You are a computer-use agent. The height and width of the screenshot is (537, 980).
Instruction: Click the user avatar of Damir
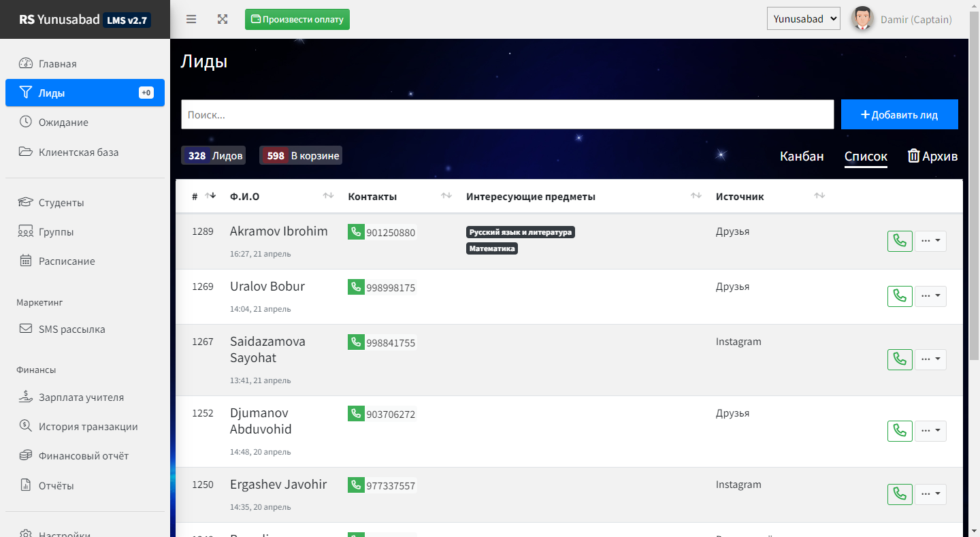(x=862, y=19)
